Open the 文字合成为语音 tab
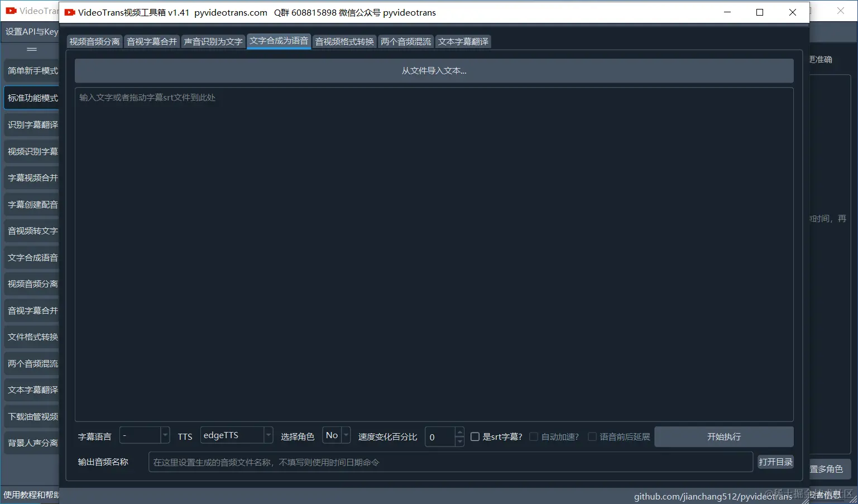This screenshot has width=858, height=504. click(279, 41)
